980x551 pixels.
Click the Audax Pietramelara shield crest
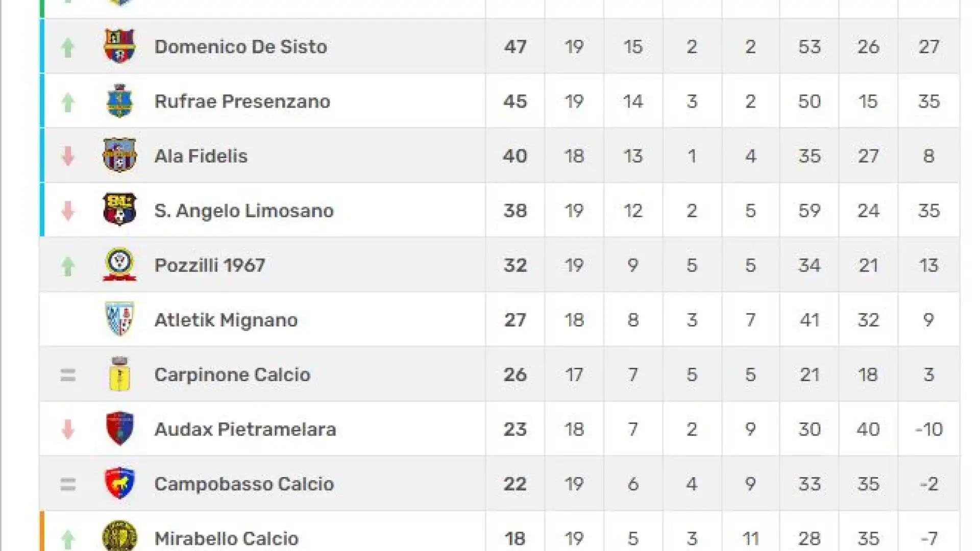pos(119,429)
